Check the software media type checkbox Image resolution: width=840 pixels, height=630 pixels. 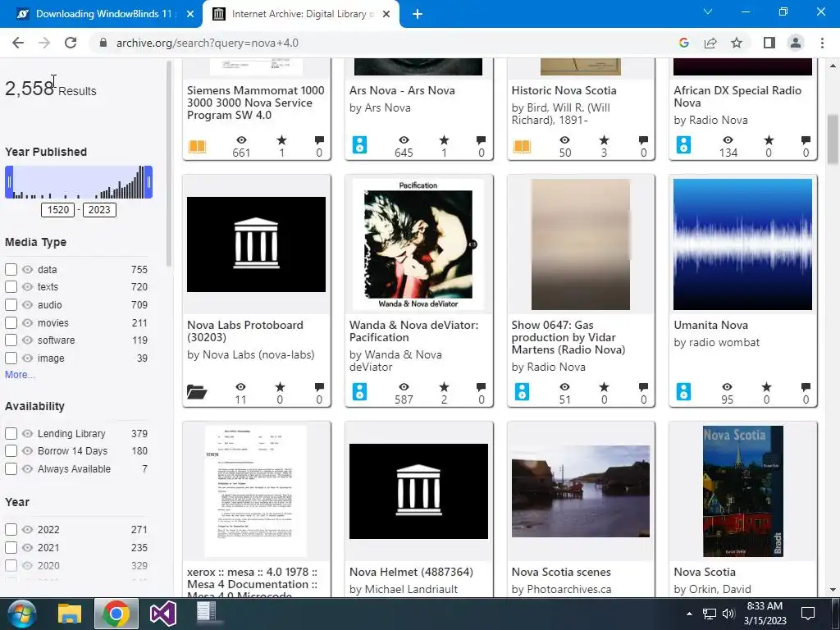[11, 340]
